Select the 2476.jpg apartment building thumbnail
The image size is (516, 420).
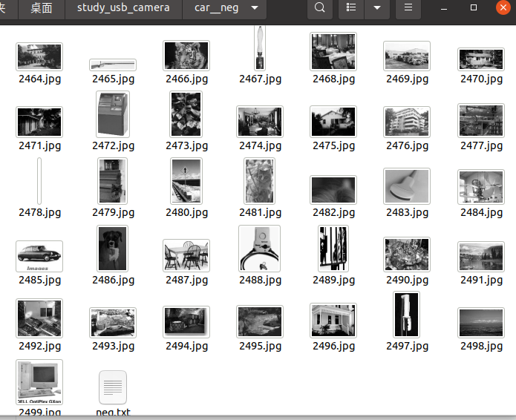[407, 122]
